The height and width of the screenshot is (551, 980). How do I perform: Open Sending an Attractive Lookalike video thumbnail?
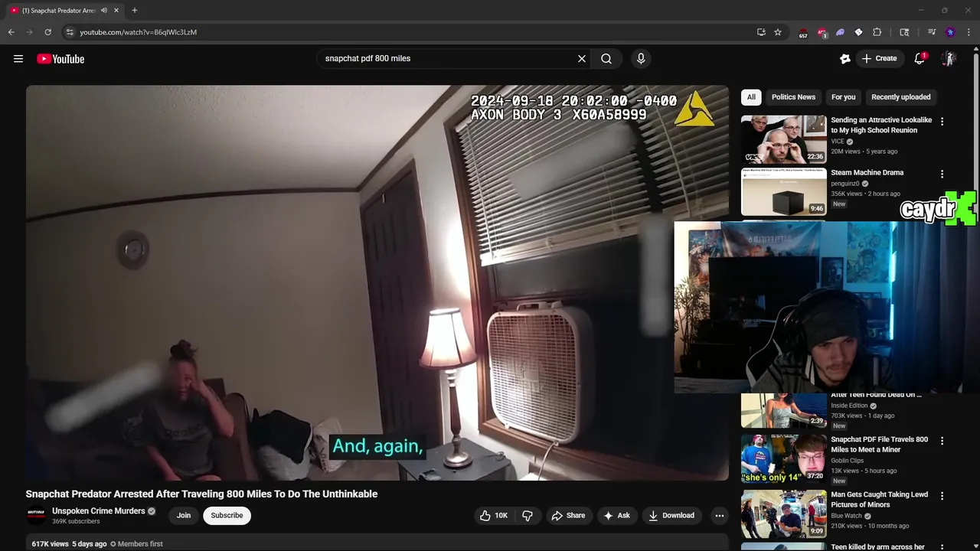tap(784, 139)
